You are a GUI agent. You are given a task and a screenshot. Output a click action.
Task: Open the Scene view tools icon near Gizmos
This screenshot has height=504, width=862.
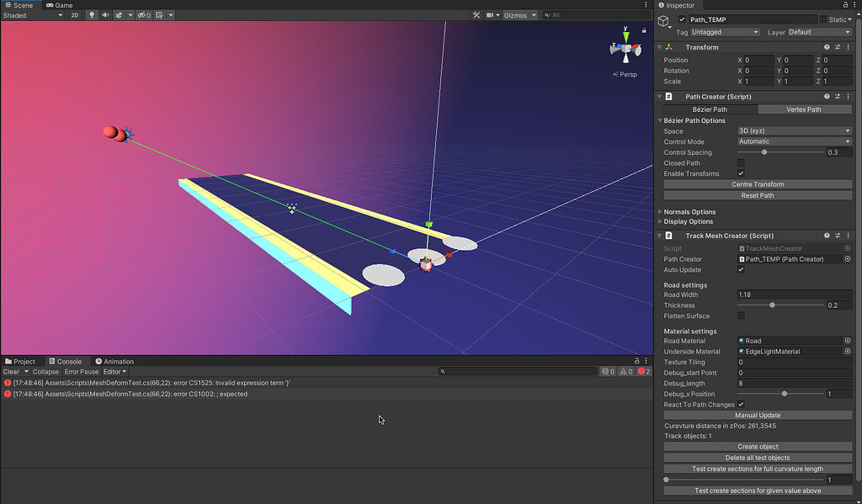tap(476, 14)
